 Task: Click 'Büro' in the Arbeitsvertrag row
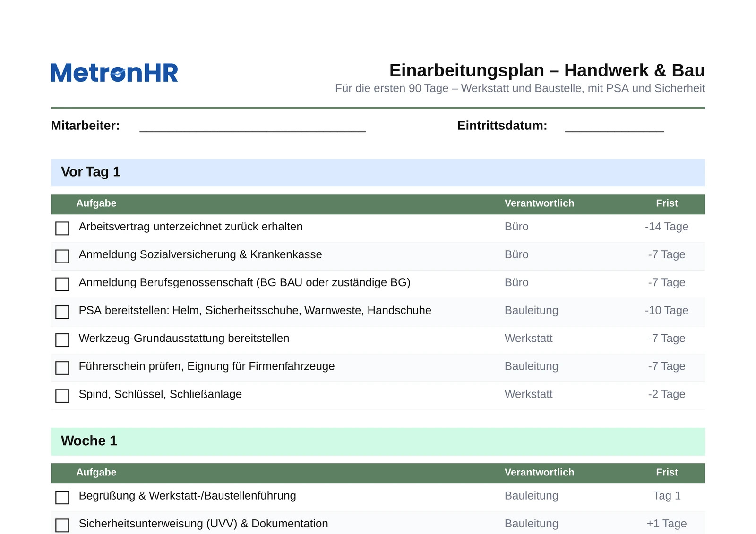pos(516,227)
